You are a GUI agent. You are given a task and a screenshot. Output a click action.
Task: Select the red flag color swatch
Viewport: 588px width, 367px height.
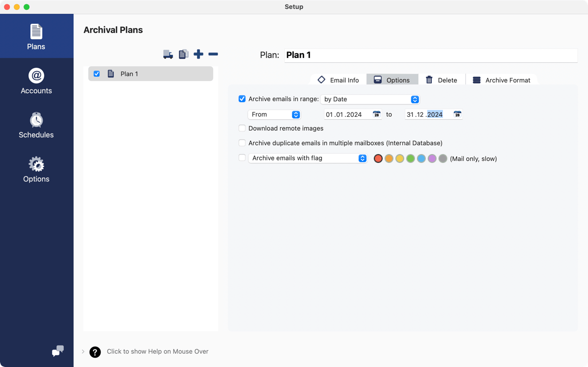coord(378,158)
